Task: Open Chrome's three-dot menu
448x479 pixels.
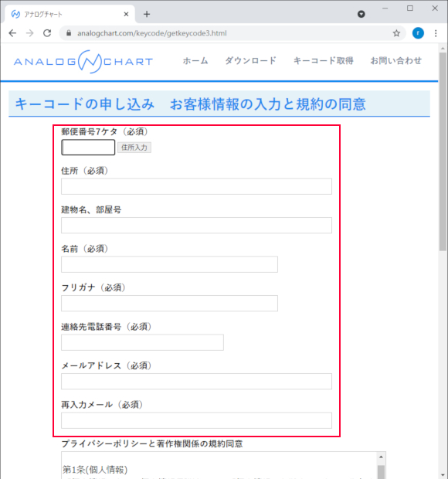Action: pos(436,33)
